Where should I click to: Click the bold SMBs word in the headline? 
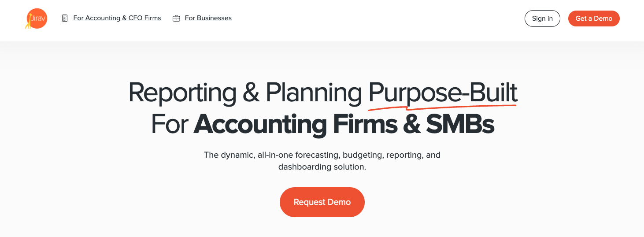point(460,124)
